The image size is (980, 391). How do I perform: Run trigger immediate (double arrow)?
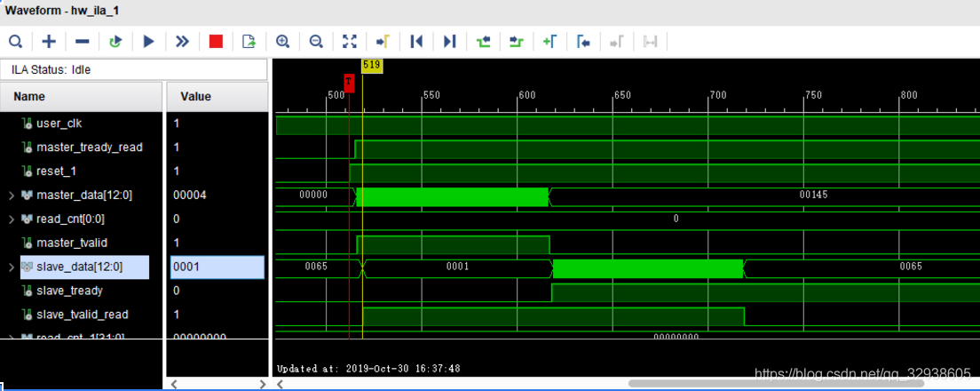click(x=182, y=42)
